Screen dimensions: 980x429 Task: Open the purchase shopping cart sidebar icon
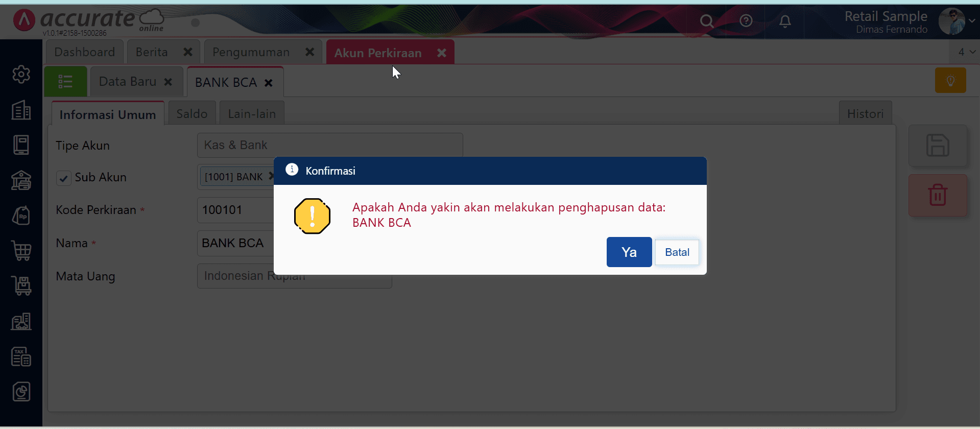point(21,251)
